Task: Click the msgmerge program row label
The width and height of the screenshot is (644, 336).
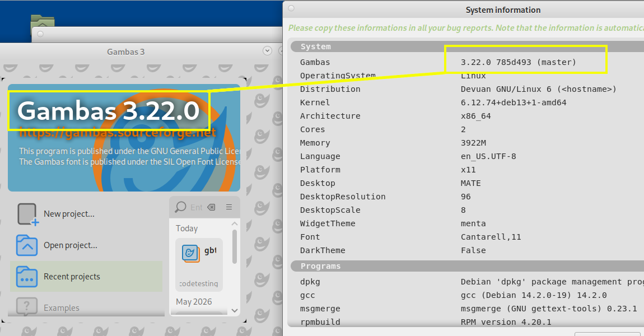Action: (320, 309)
